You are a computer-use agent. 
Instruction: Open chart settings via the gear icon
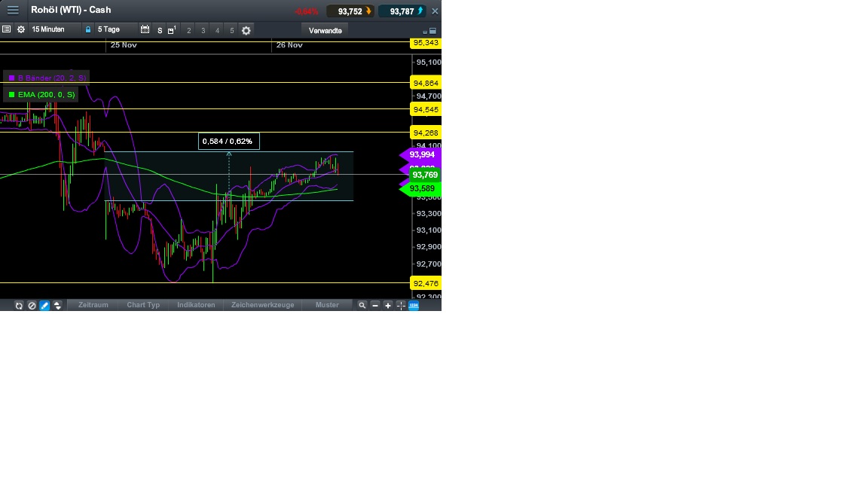pyautogui.click(x=246, y=31)
